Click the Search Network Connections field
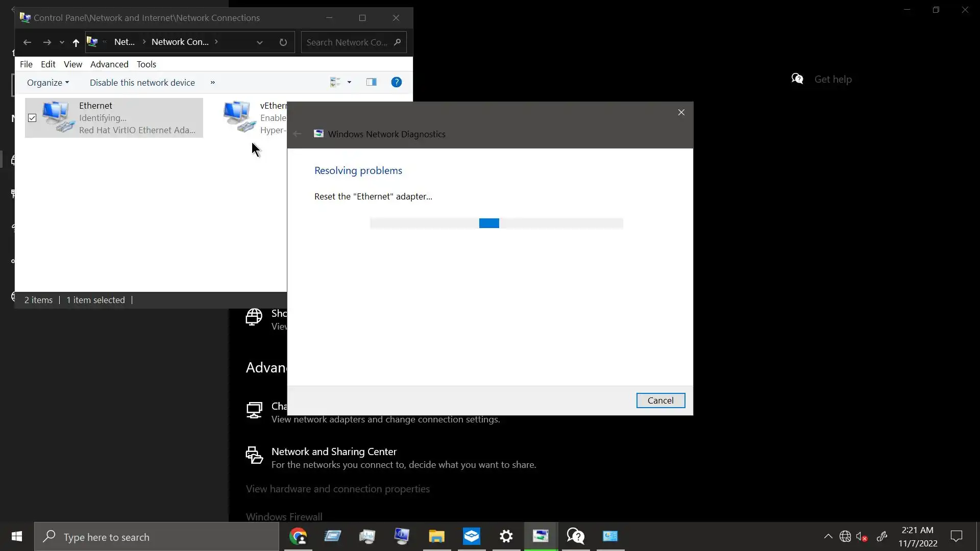980x551 pixels. click(347, 42)
